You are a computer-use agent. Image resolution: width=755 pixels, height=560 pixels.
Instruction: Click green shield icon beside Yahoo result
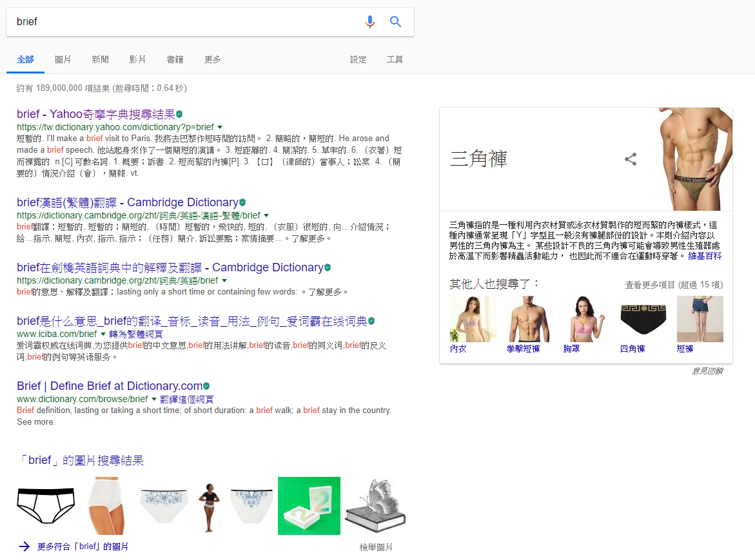[x=179, y=114]
